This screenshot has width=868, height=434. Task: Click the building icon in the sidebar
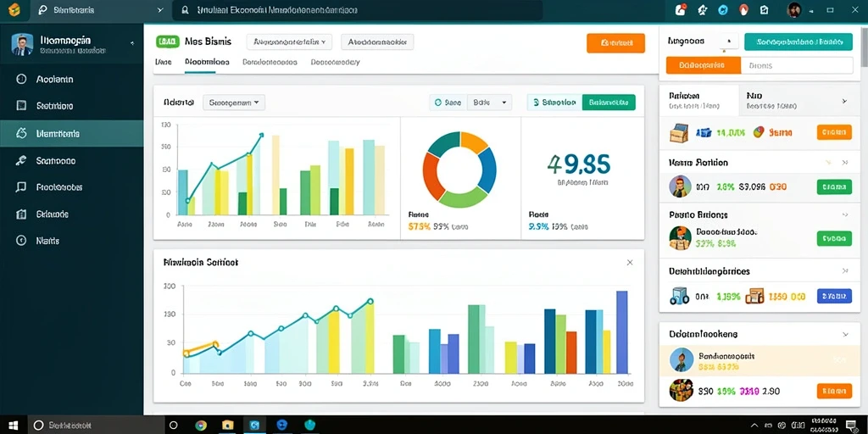coord(21,214)
